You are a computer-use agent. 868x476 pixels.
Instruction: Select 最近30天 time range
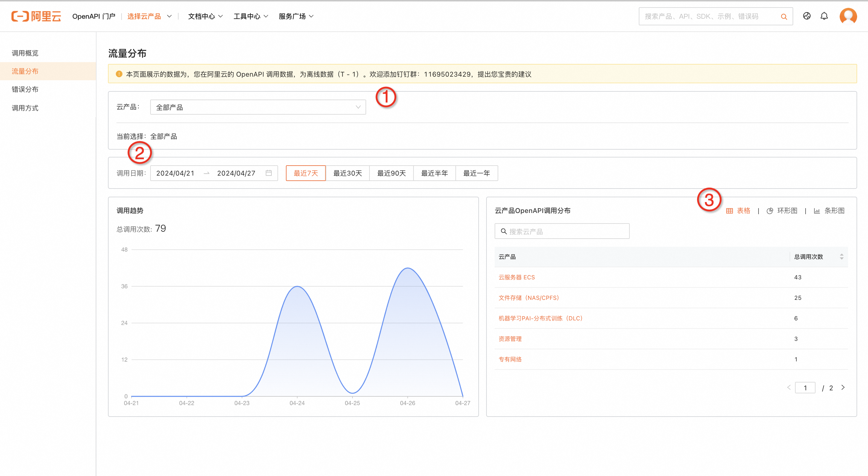(x=347, y=173)
